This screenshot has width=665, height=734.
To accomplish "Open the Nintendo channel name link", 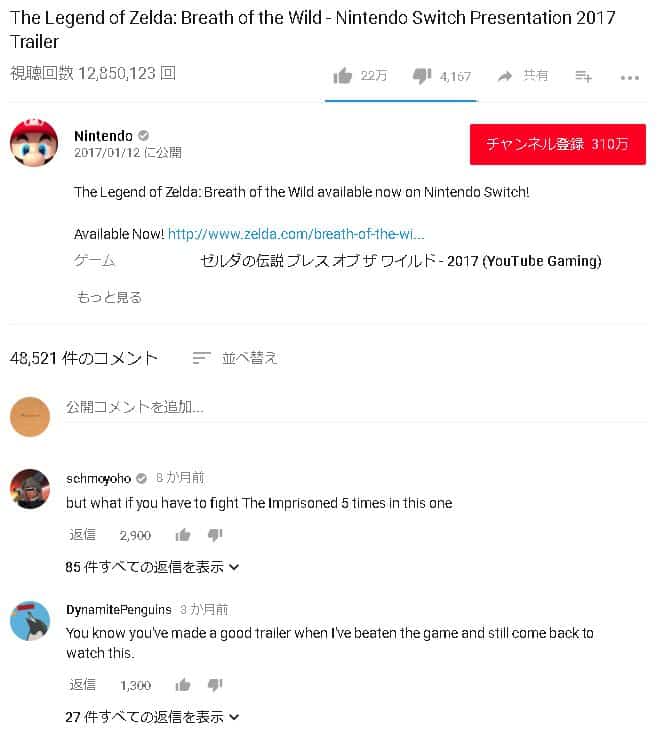I will [103, 136].
